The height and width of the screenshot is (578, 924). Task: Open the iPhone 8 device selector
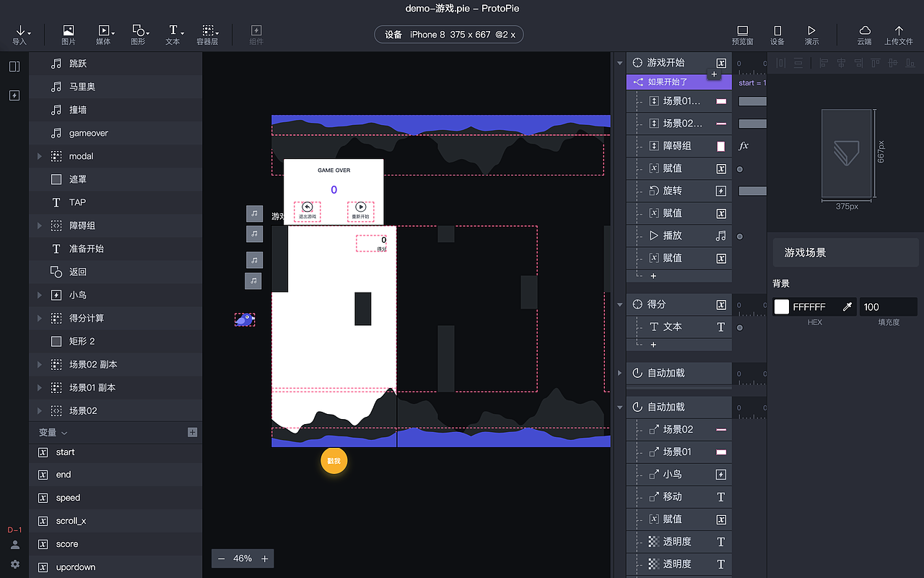click(448, 34)
